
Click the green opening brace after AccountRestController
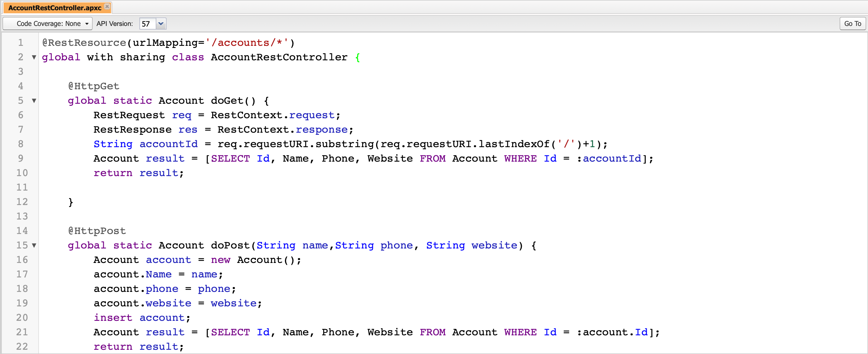click(358, 58)
